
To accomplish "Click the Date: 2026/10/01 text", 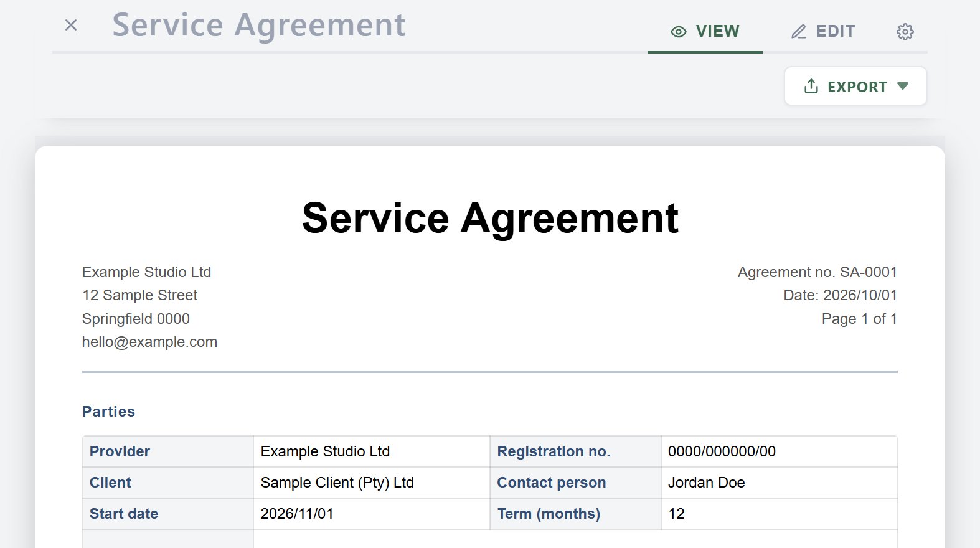I will point(841,295).
